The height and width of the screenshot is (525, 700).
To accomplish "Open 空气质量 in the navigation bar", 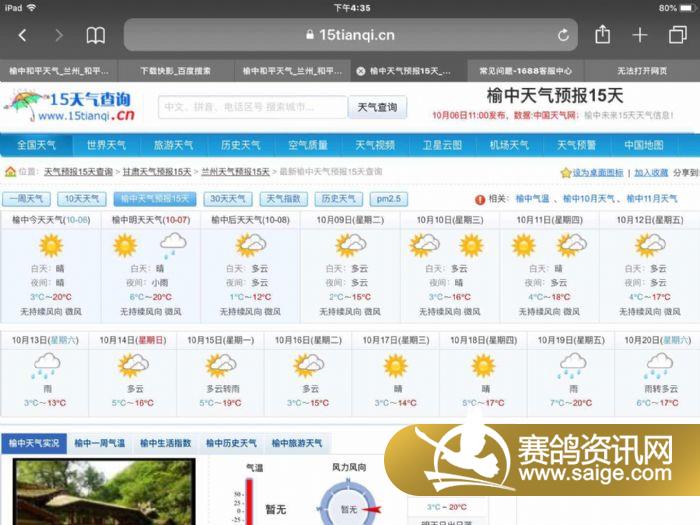I will [x=308, y=145].
